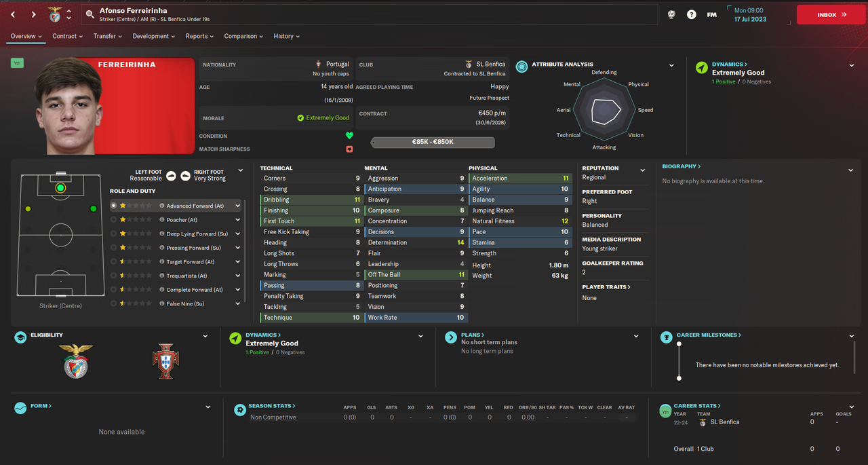Open the Eligibility panel dropdown chevron

coord(205,336)
